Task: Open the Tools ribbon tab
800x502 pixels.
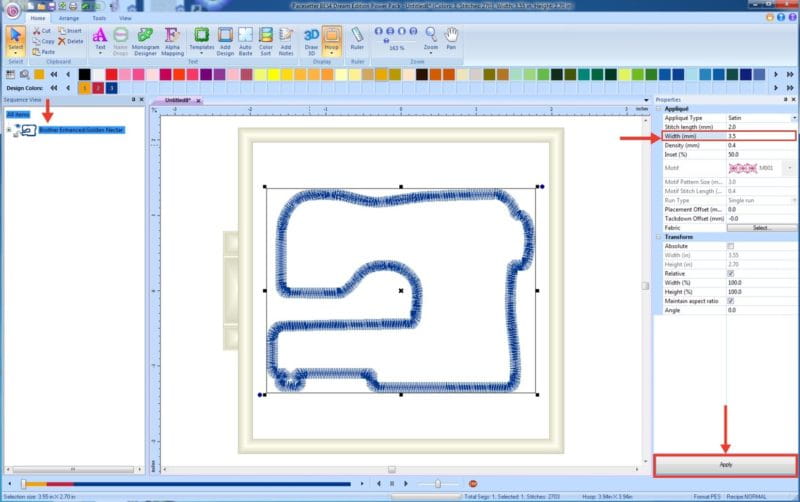Action: pyautogui.click(x=99, y=18)
